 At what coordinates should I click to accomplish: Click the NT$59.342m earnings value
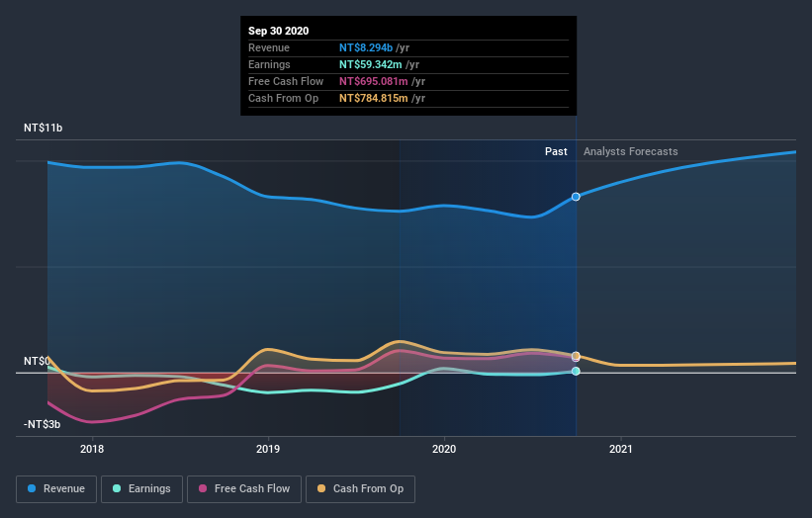[x=370, y=64]
